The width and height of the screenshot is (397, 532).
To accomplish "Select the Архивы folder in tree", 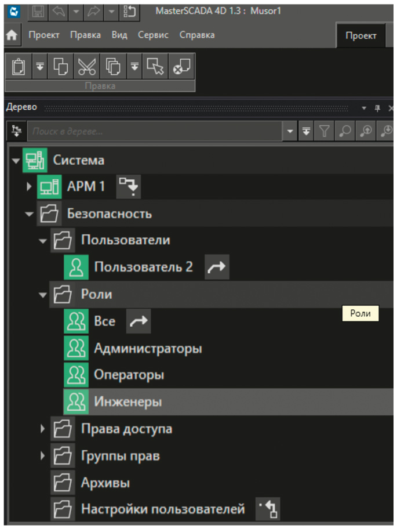I will click(x=105, y=483).
